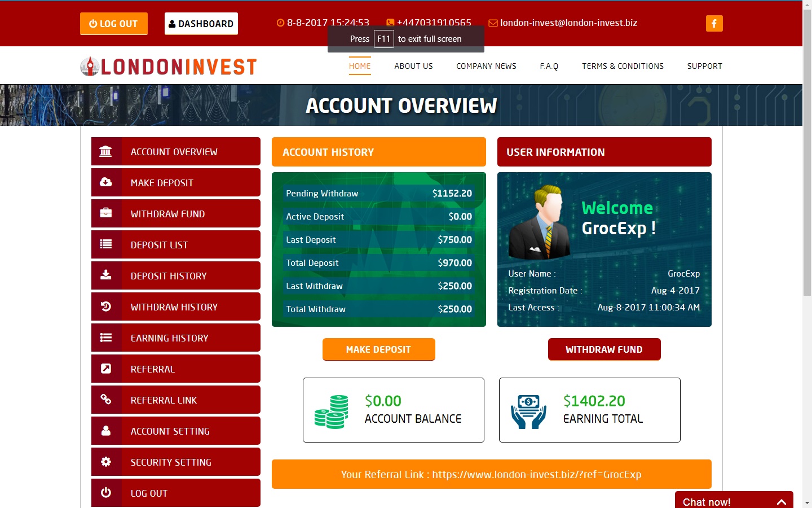Click the Chat now! label
This screenshot has height=508, width=812.
[707, 502]
